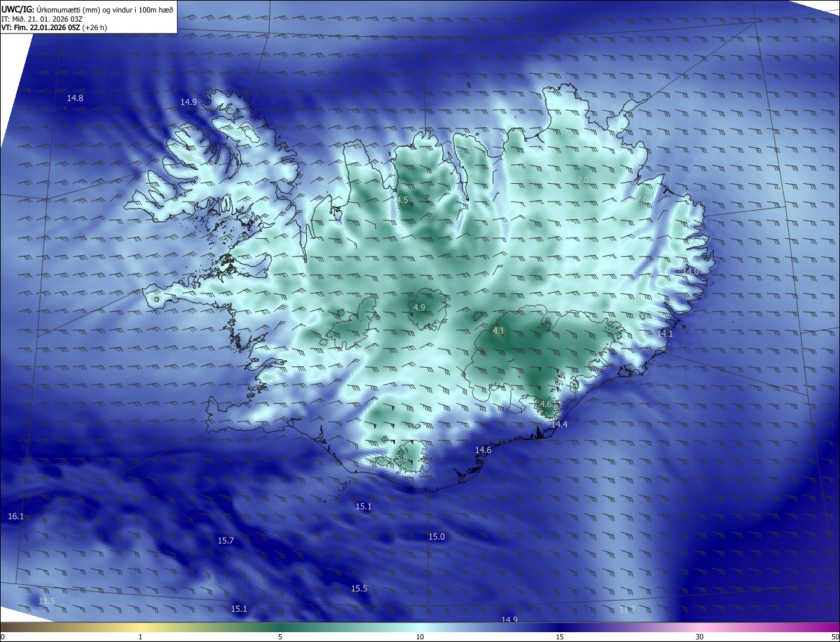840x642 pixels.
Task: Select the 4.9 value inside the glacier outline
Action: (x=419, y=307)
